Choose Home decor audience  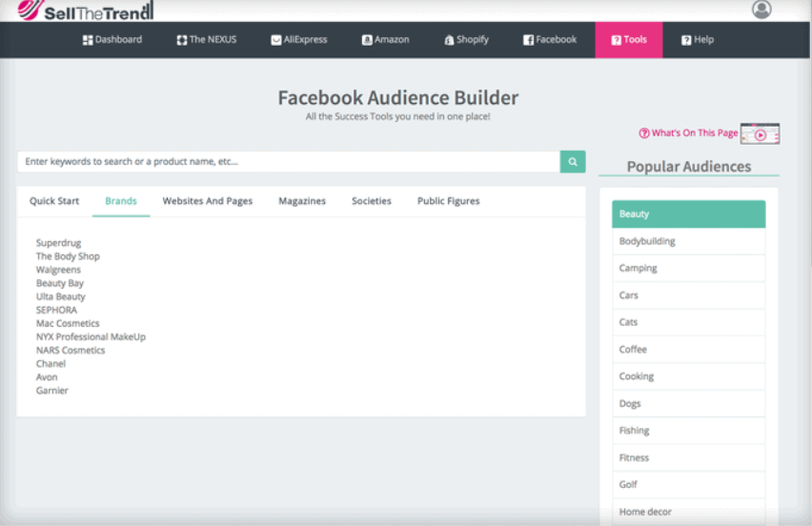pyautogui.click(x=689, y=512)
